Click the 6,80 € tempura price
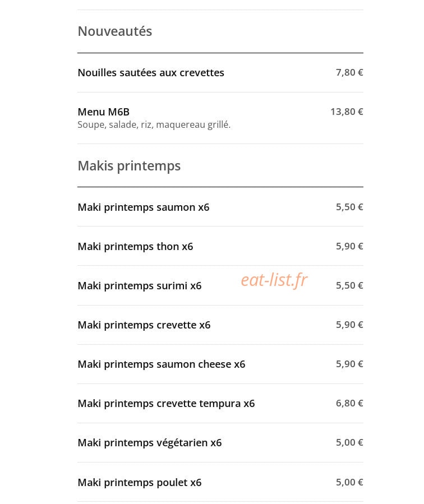The width and height of the screenshot is (424, 504). click(349, 403)
